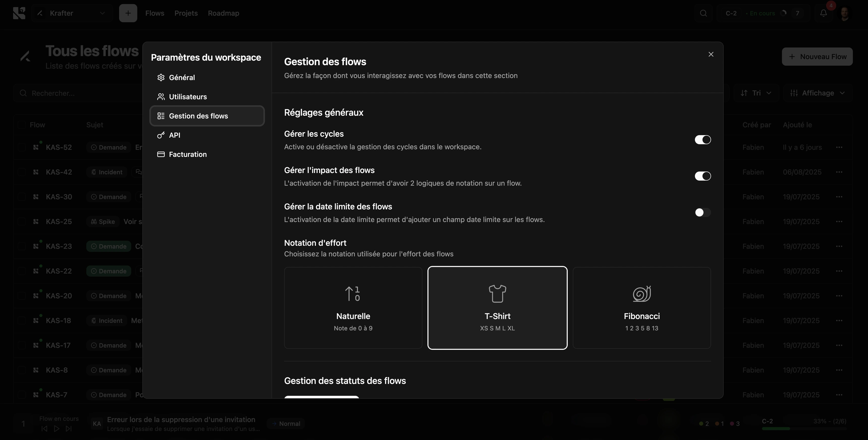Select Fibonacci effort notation card

[x=642, y=308]
